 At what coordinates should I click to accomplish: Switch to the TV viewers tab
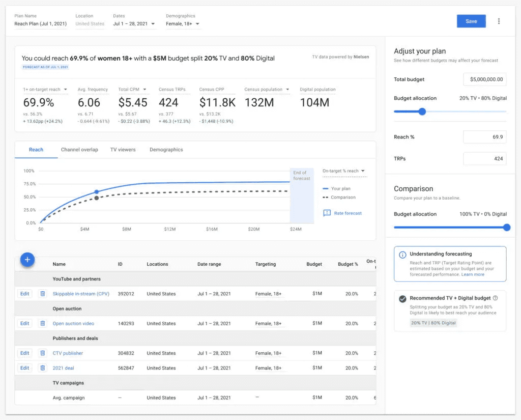tap(123, 150)
